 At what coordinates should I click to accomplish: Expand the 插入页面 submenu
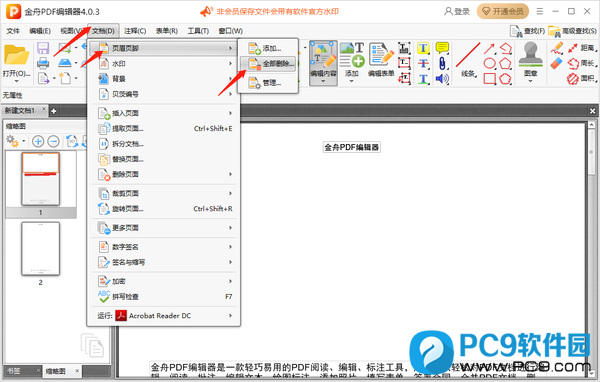(x=164, y=113)
